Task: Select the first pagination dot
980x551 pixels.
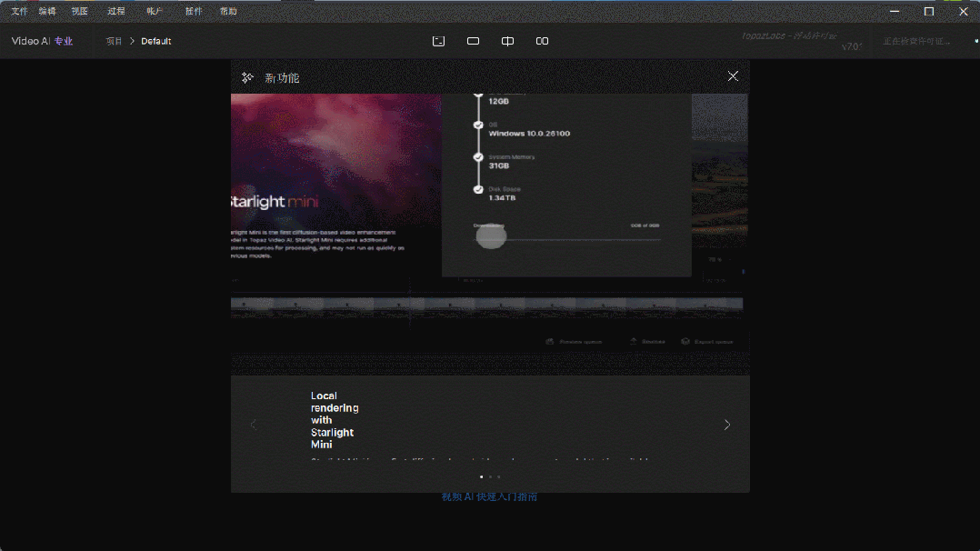Action: coord(481,476)
